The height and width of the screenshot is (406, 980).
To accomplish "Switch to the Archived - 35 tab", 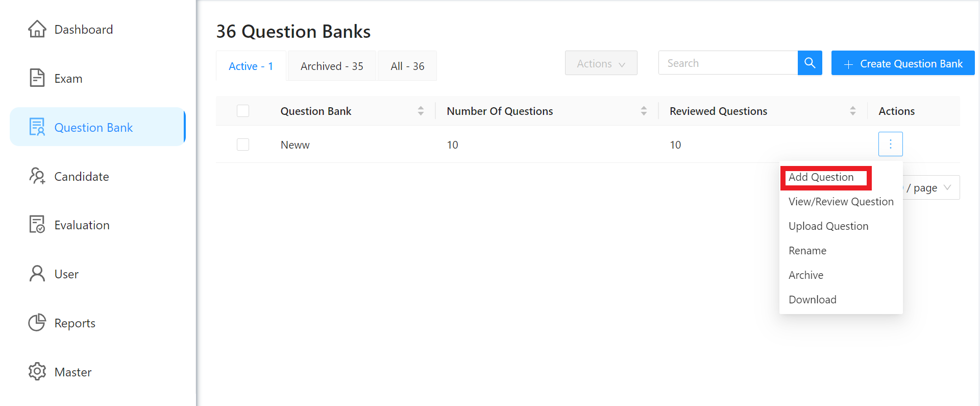I will (x=331, y=65).
